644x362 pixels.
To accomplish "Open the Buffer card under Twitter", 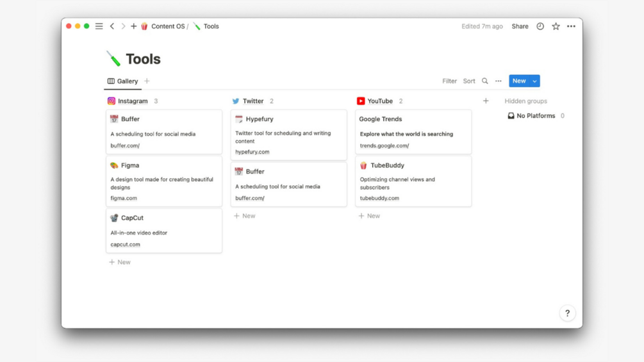I will [x=289, y=185].
